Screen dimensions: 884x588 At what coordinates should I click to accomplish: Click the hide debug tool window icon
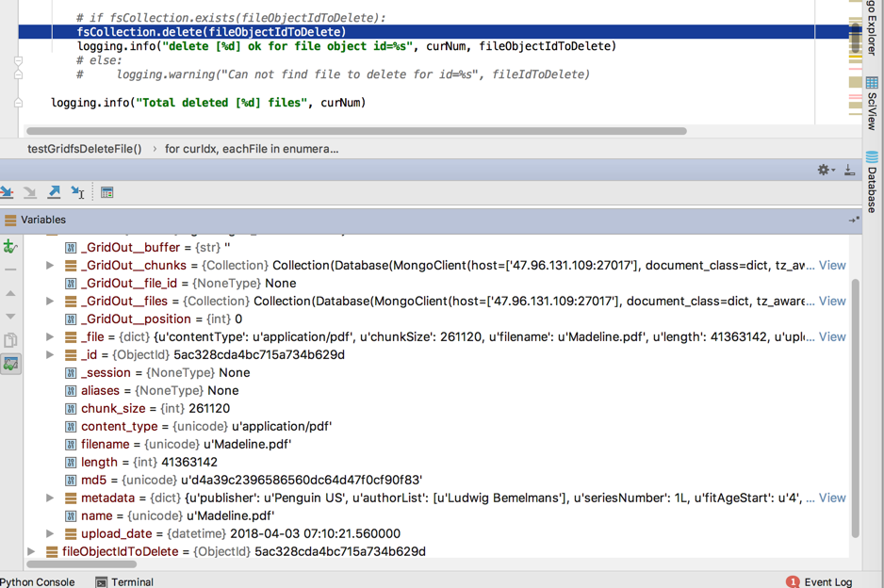coord(850,170)
